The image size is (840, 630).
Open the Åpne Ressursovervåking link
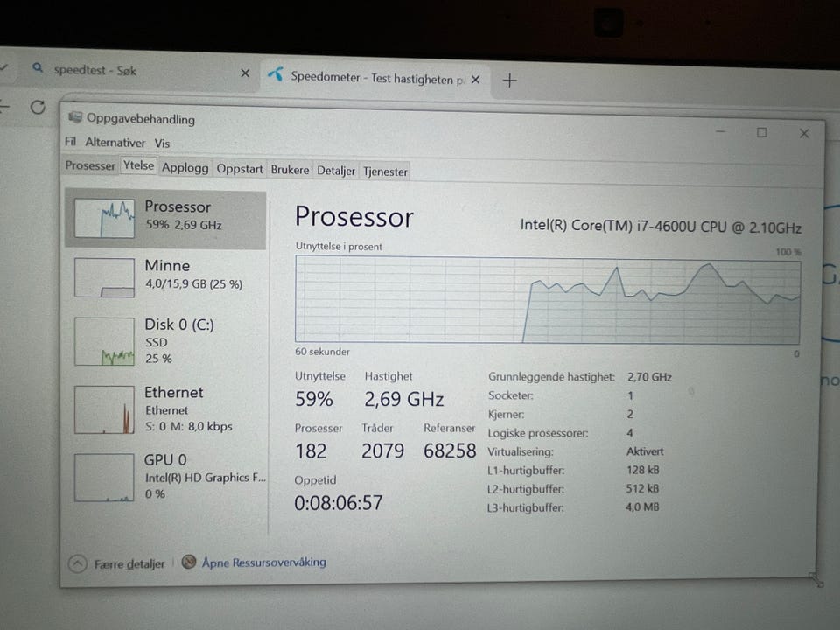coord(263,563)
